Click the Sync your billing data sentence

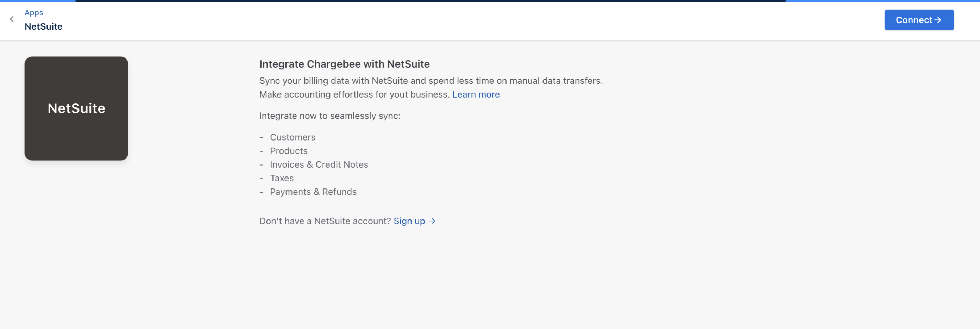431,81
